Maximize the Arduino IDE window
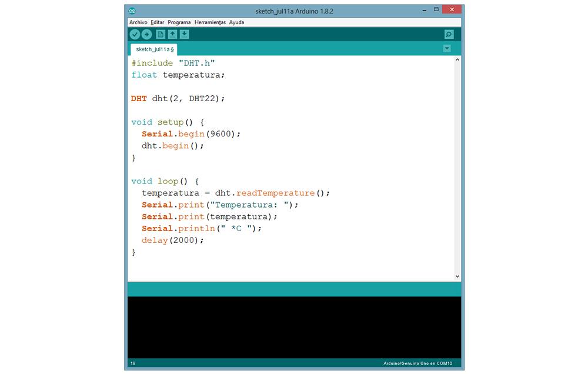588x374 pixels. pos(436,10)
